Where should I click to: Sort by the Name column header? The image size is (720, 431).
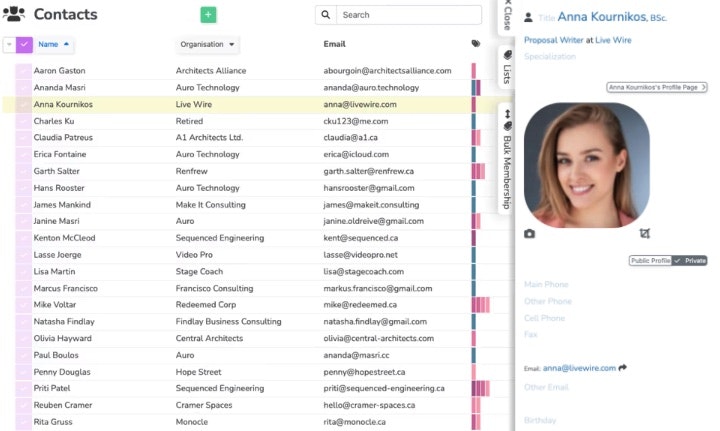pos(53,45)
